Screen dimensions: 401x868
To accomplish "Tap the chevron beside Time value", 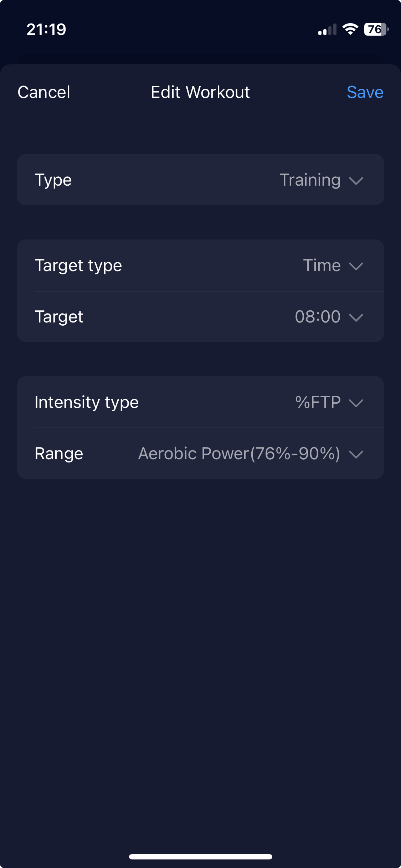I will (356, 266).
